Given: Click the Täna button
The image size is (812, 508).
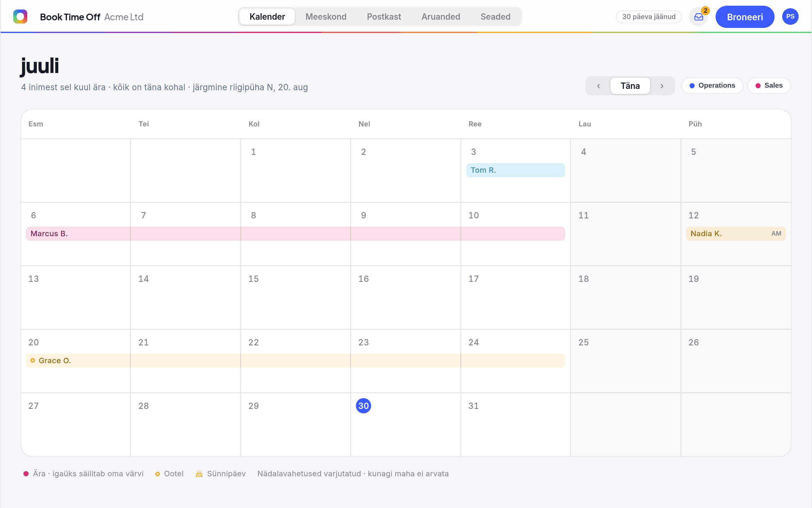Looking at the screenshot, I should point(630,86).
